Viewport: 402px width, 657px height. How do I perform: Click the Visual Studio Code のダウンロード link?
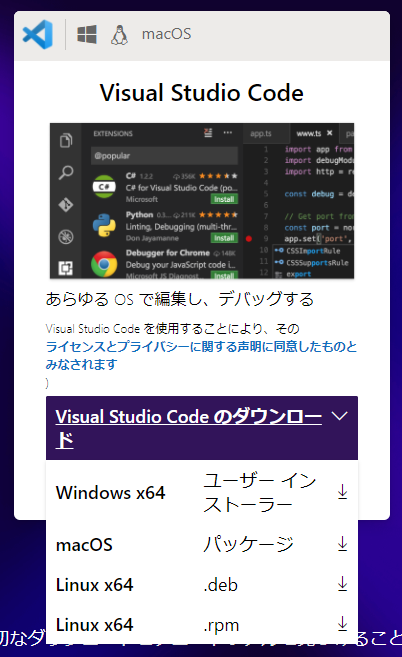coord(189,428)
